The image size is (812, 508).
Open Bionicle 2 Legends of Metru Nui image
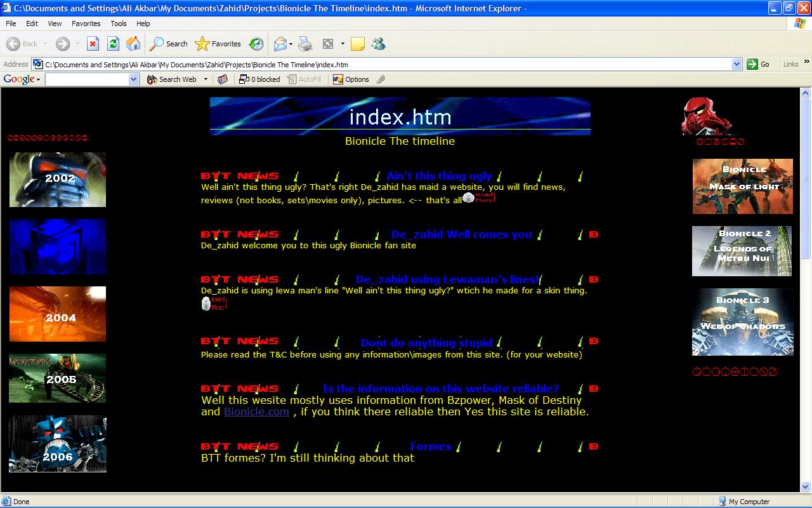coord(742,251)
